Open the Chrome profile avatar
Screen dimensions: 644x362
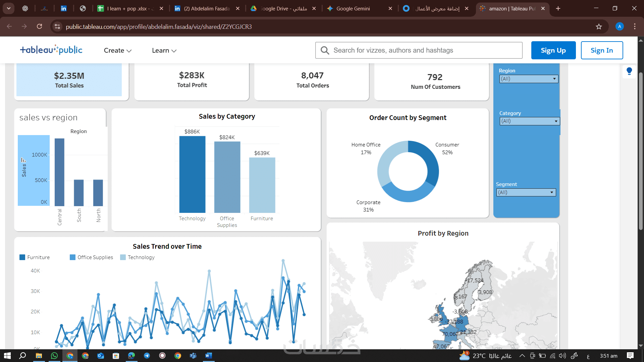[619, 26]
